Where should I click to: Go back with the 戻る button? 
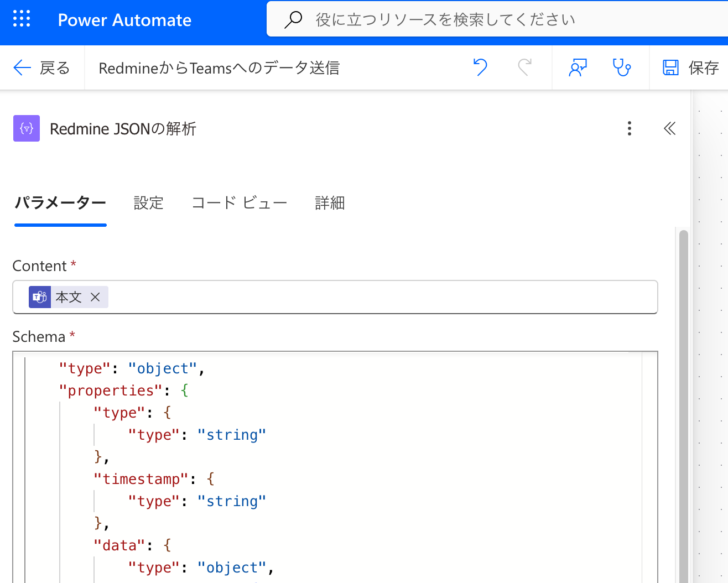41,67
